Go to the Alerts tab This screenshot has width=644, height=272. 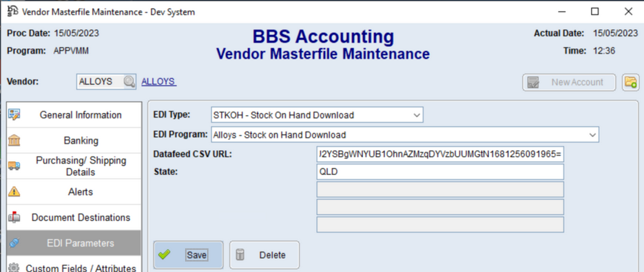tap(74, 191)
